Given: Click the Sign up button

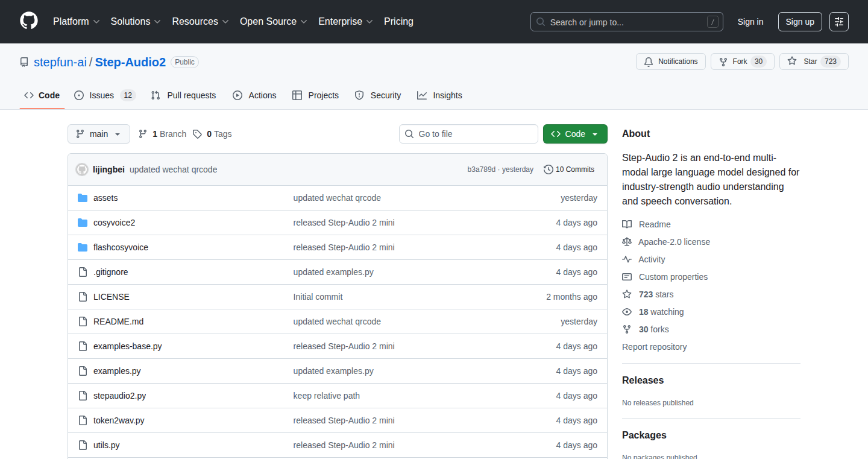Looking at the screenshot, I should coord(800,22).
